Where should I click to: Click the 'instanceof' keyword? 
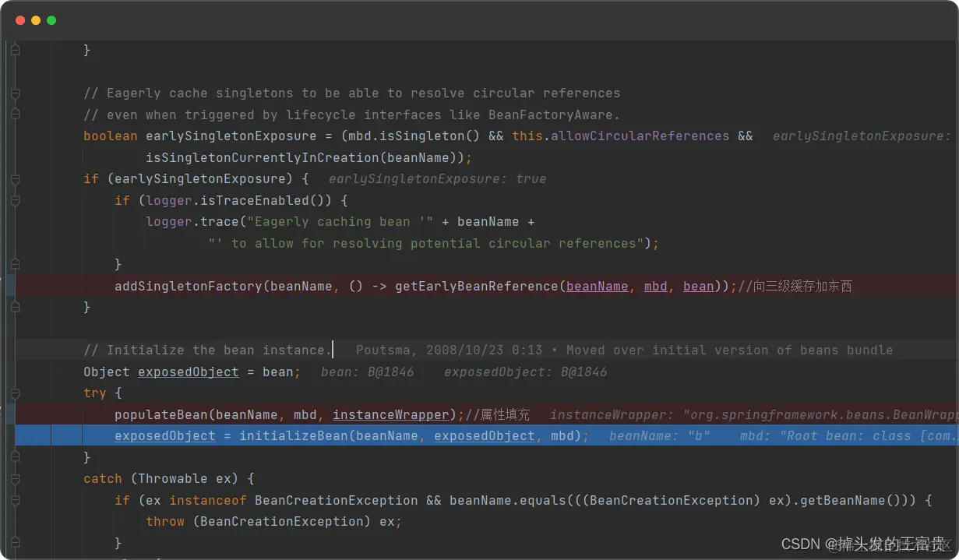(x=207, y=500)
